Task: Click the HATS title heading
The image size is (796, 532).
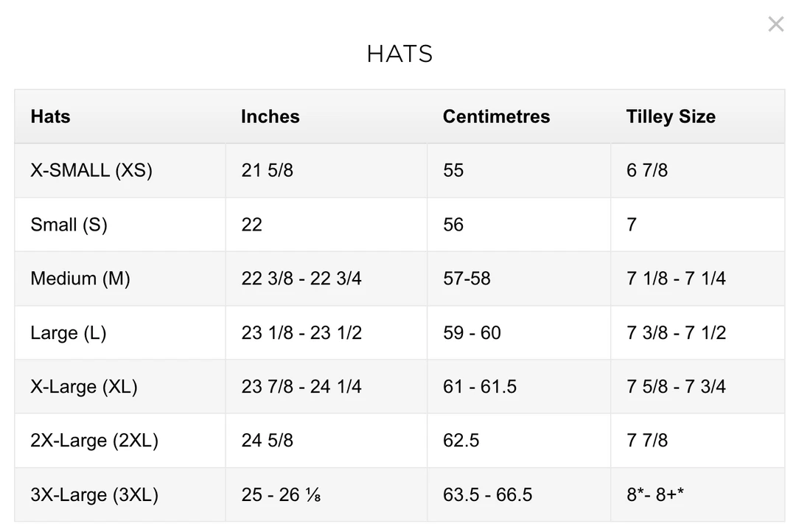Action: click(399, 54)
